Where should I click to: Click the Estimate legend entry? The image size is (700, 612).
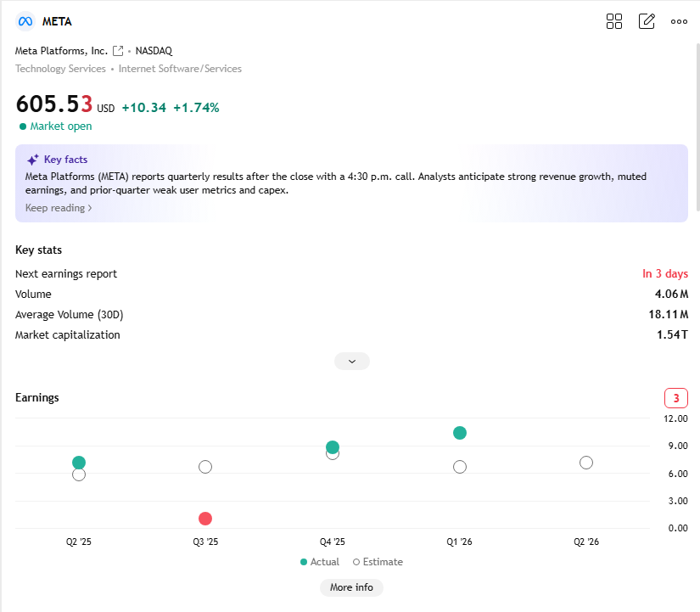pos(378,562)
